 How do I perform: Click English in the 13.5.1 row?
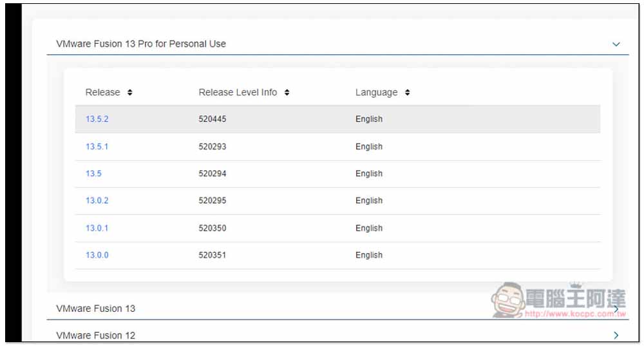coord(369,147)
